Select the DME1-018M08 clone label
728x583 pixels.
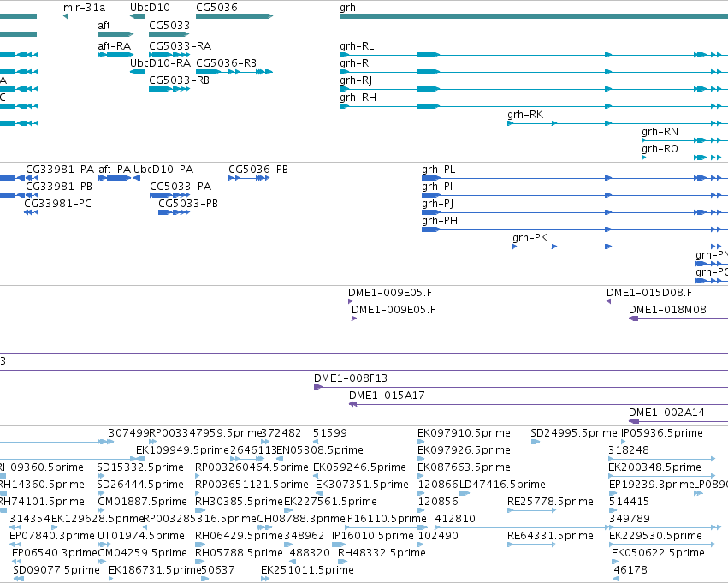tap(667, 310)
